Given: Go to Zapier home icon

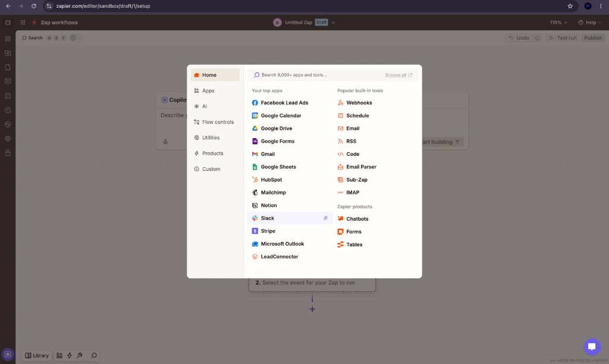Looking at the screenshot, I should click(8, 23).
